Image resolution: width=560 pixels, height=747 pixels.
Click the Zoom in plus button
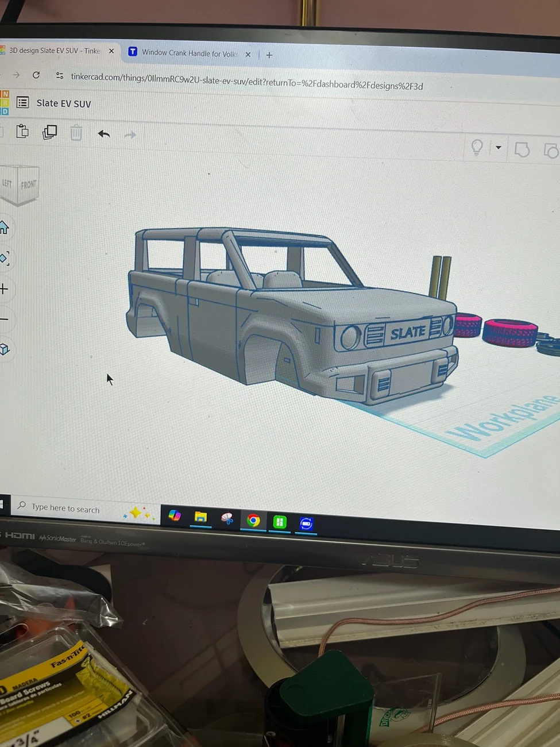(3, 288)
